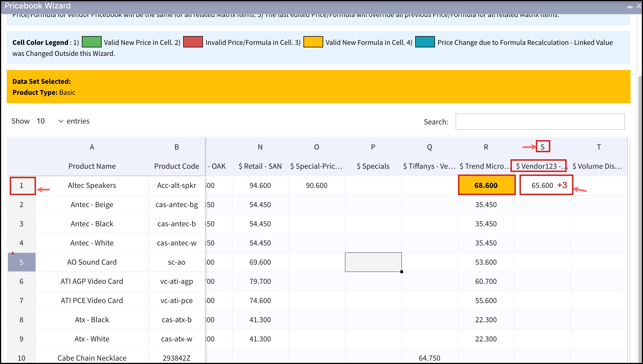
Task: Click the $ Special-Pric... column heading
Action: tap(317, 166)
